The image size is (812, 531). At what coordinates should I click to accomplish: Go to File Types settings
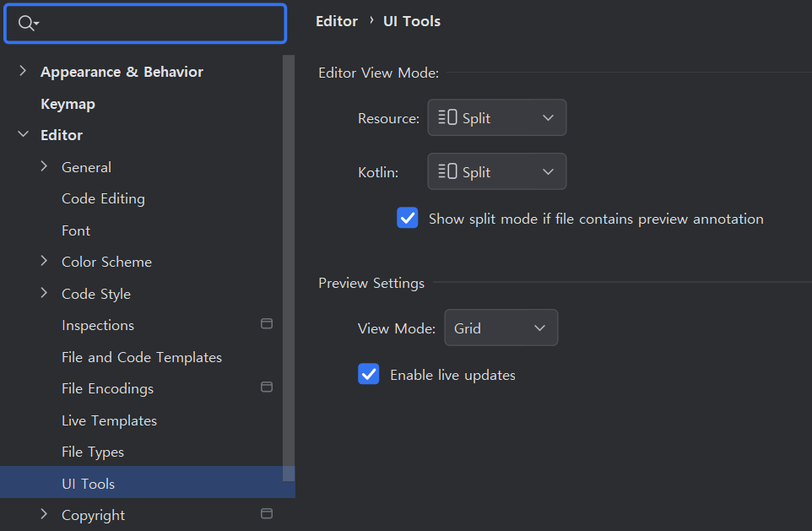click(x=93, y=452)
